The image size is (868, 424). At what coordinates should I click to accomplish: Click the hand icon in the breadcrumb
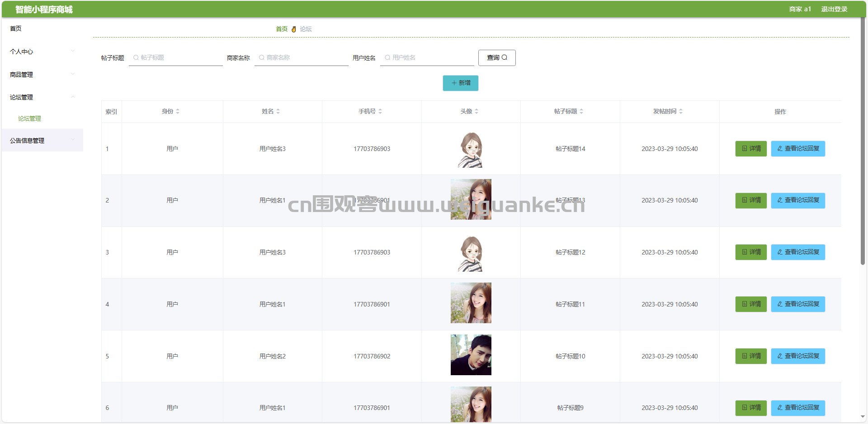(294, 29)
